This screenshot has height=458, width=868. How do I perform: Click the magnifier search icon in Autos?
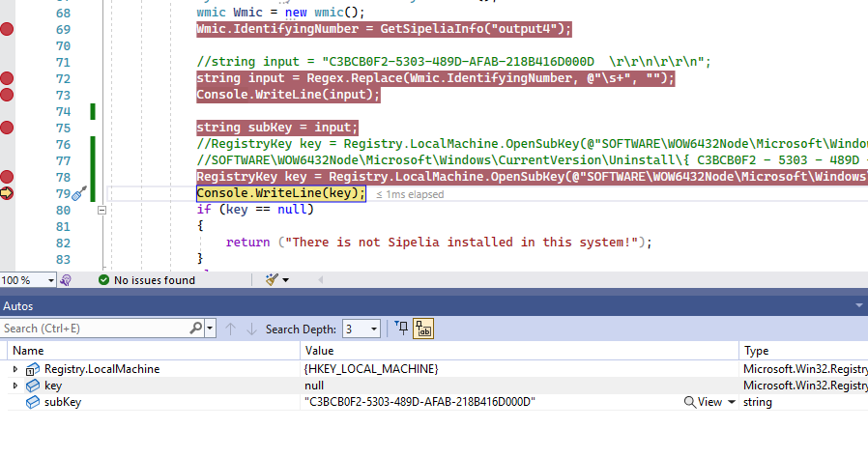pyautogui.click(x=196, y=328)
